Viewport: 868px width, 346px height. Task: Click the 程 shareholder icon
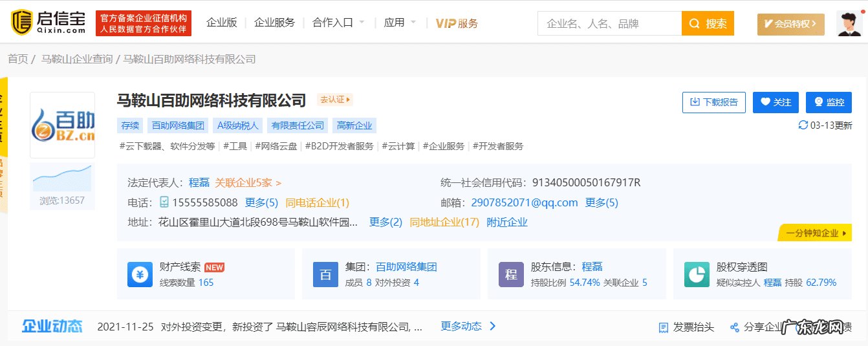[x=511, y=274]
